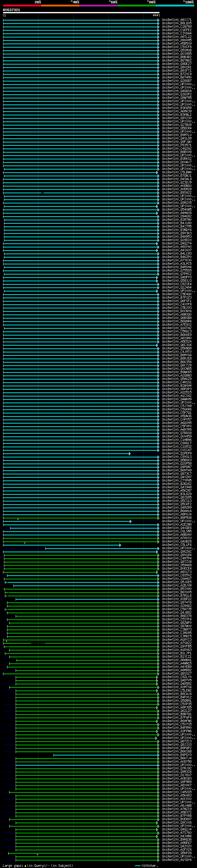Select the UniRef100_C8VU13 label
The image size is (197, 868).
pyautogui.click(x=177, y=457)
